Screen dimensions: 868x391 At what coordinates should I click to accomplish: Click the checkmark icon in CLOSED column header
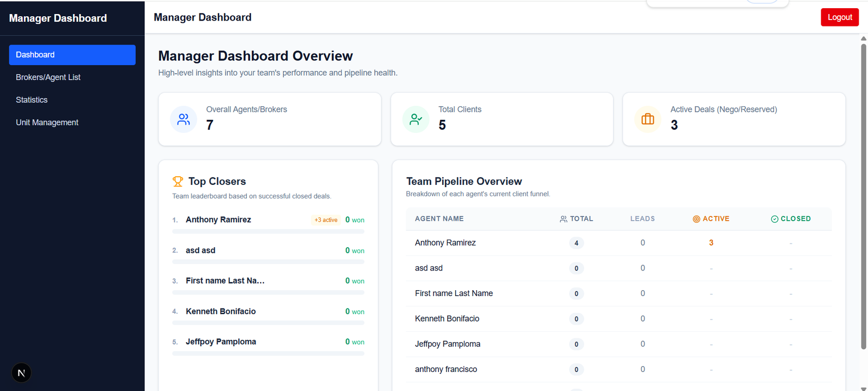tap(775, 219)
